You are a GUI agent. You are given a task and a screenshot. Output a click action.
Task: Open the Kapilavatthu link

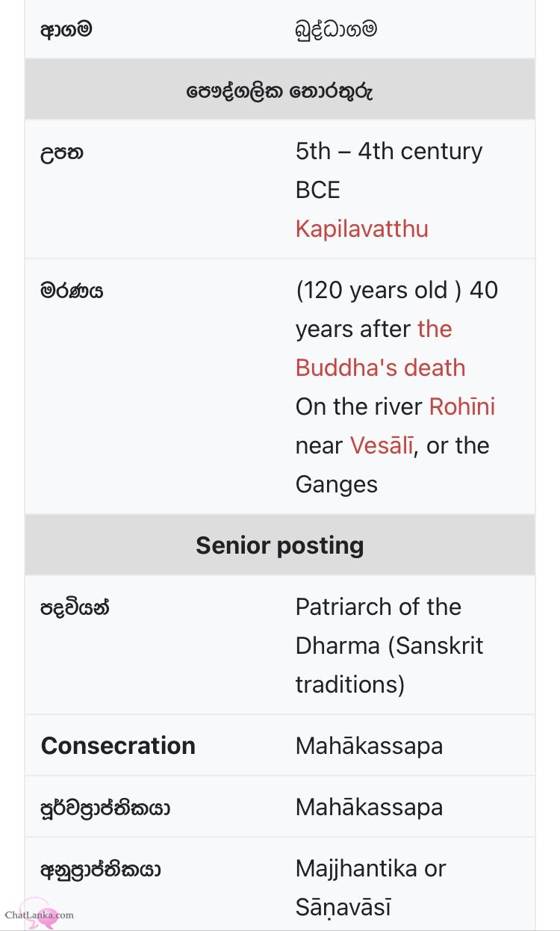(x=362, y=229)
